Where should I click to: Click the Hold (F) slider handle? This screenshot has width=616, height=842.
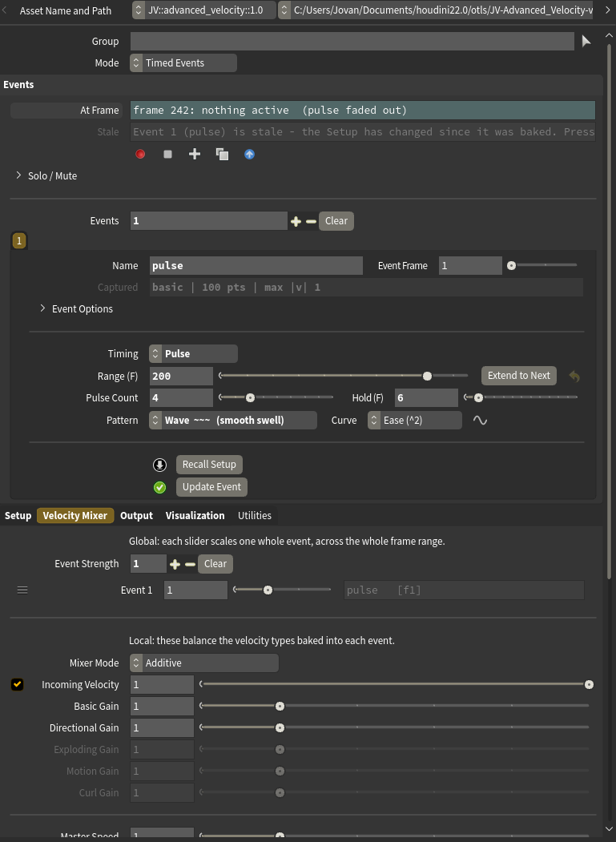click(x=478, y=398)
